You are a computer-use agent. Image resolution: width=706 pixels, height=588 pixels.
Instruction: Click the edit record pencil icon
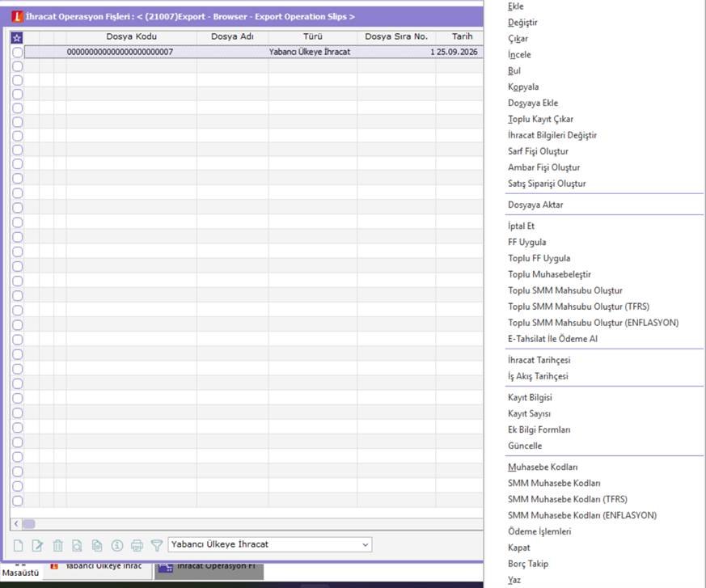(37, 546)
